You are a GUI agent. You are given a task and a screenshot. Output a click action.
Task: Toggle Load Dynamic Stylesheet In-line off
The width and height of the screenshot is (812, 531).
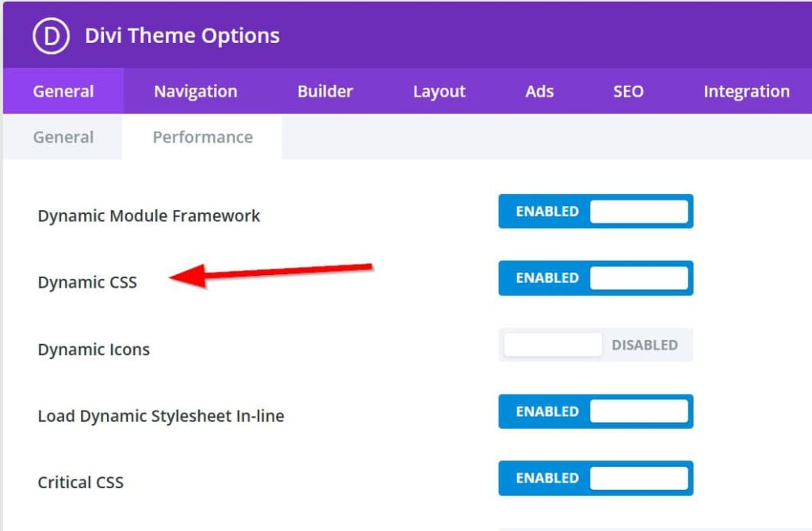pos(596,411)
